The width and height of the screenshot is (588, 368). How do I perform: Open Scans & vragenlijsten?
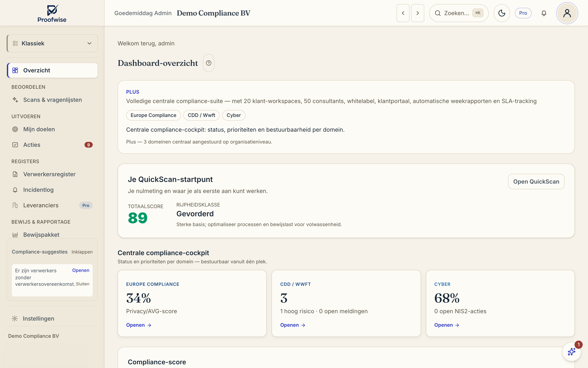click(x=52, y=100)
